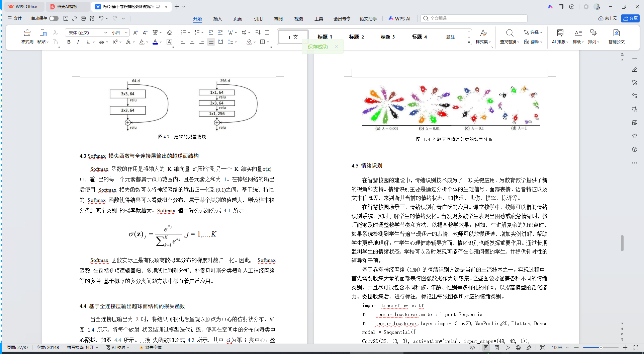Image resolution: width=644 pixels, height=354 pixels.
Task: Clear formatting with the eraser icon
Action: [169, 32]
